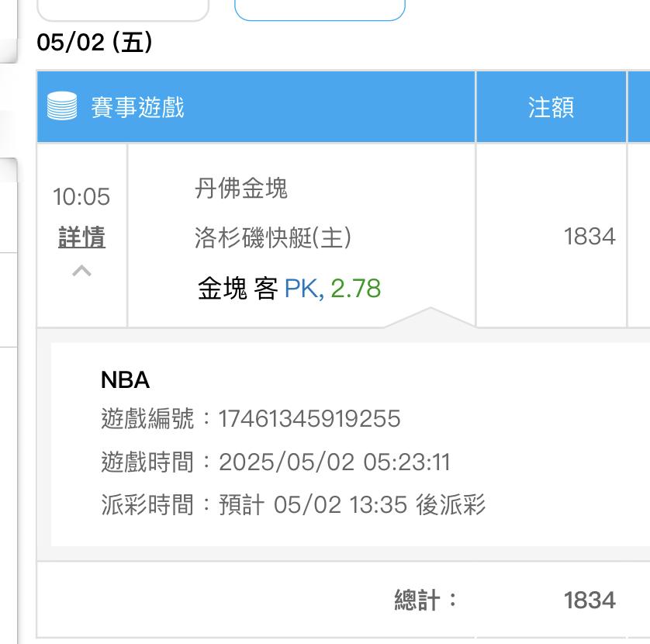Collapse the bet details chevron arrow

pyautogui.click(x=81, y=271)
